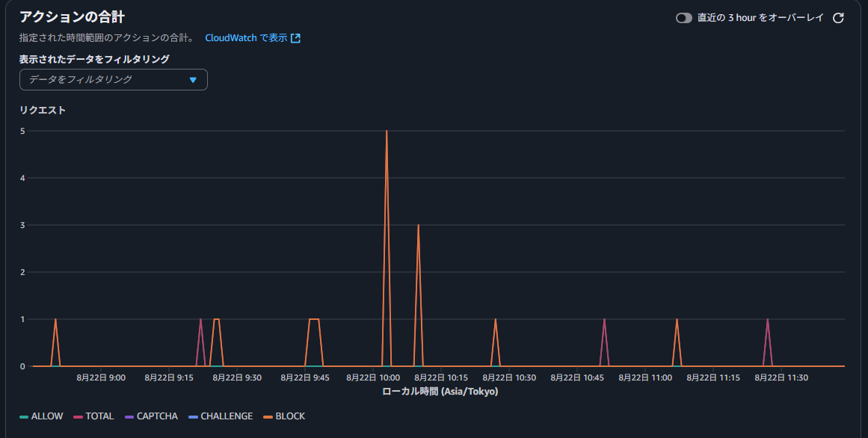Click the refresh icon in the top-right corner
Viewport: 868px width, 438px height.
click(838, 18)
